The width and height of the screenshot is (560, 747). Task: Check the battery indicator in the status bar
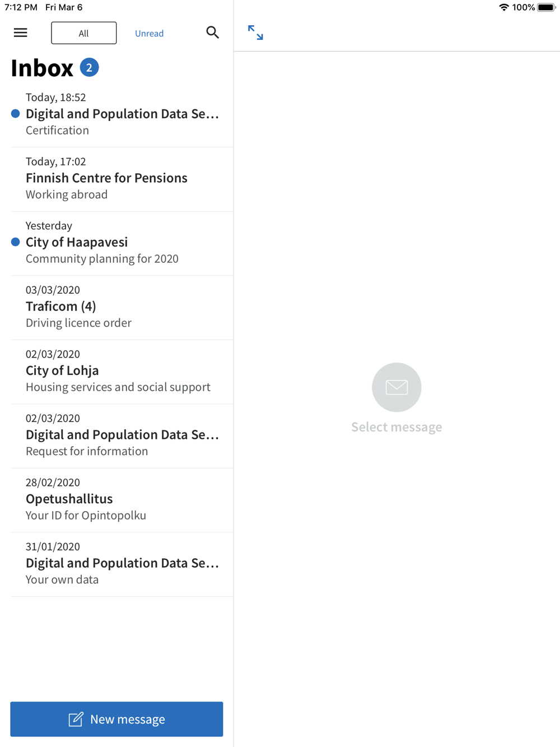(x=546, y=7)
